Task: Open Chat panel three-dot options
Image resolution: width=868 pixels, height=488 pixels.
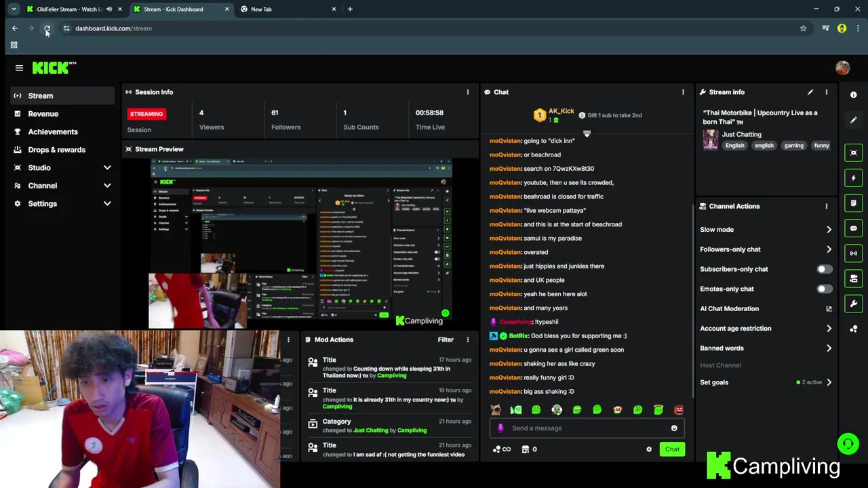Action: [683, 92]
